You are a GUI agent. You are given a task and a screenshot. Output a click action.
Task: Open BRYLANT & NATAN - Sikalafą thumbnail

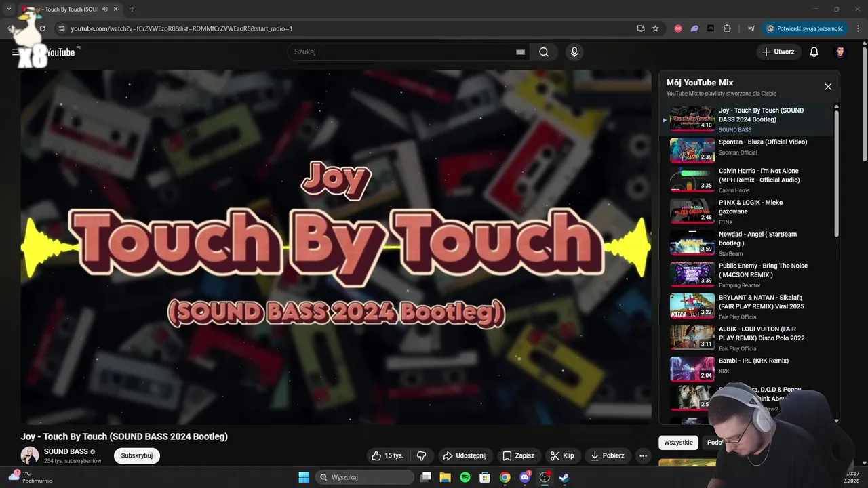(692, 306)
